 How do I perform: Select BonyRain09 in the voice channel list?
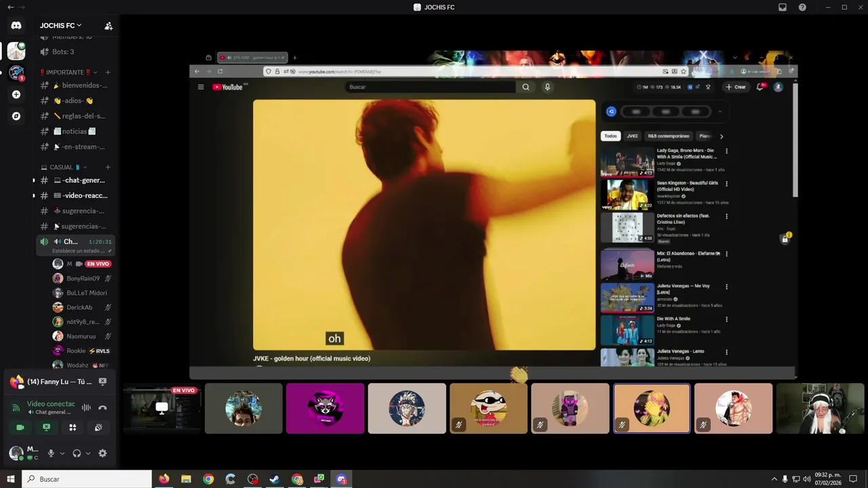pyautogui.click(x=81, y=279)
